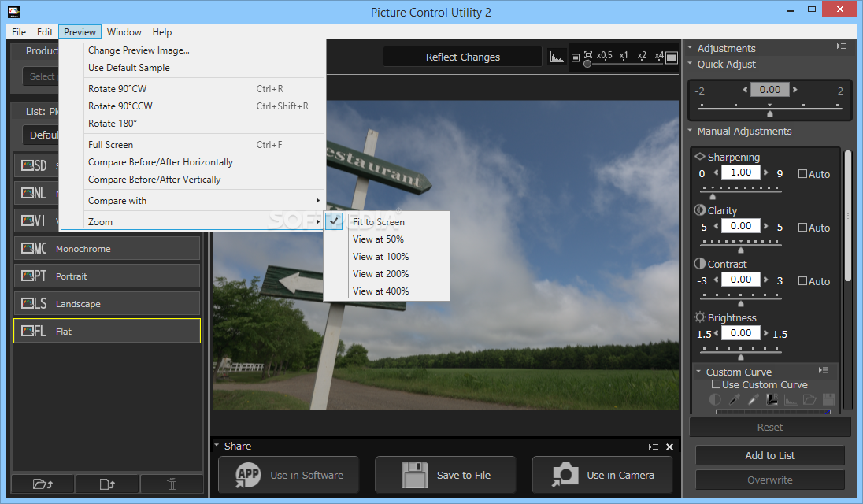
Task: Click the save curve floppy disk icon
Action: click(828, 399)
